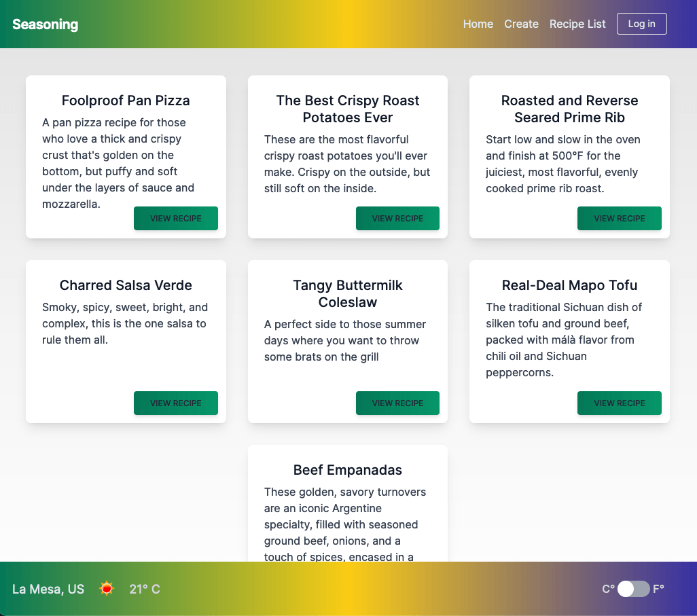
Task: View the Crispy Roast Potatoes recipe
Action: point(397,219)
